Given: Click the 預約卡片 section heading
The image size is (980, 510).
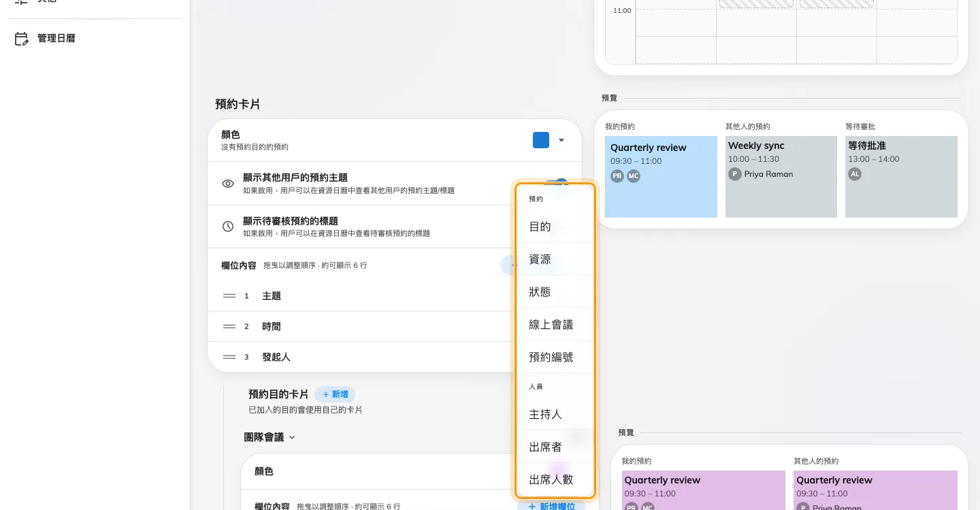Looking at the screenshot, I should [x=238, y=104].
